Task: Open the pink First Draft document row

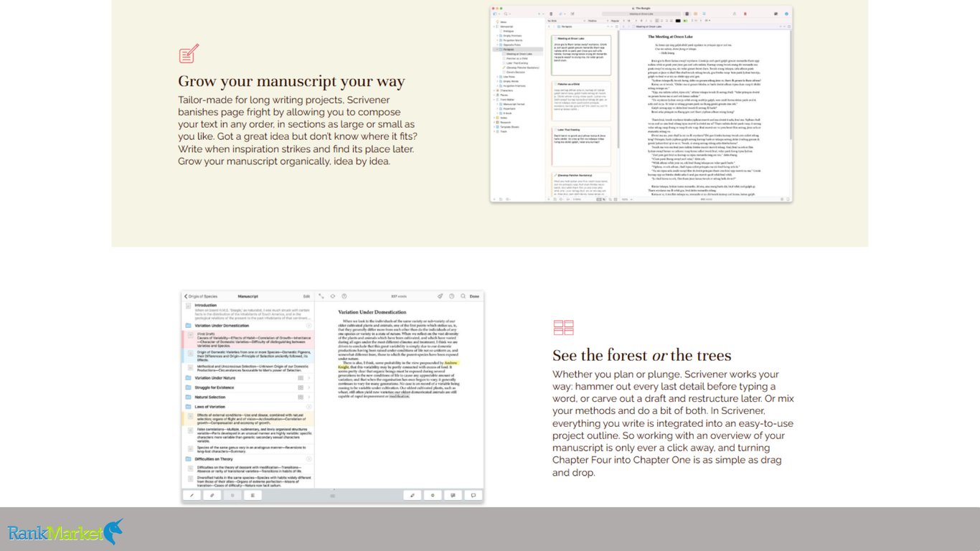Action: pos(248,340)
